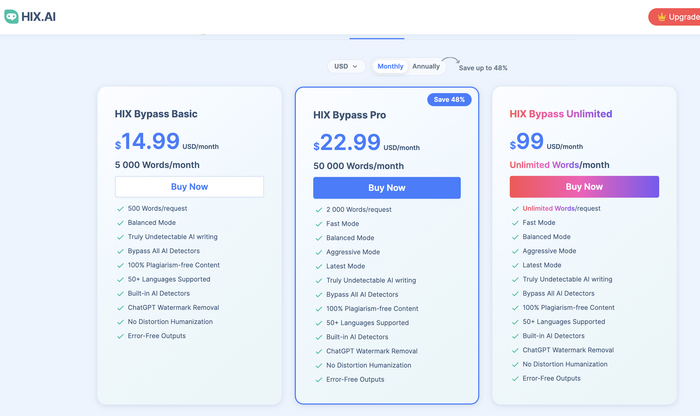Viewport: 700px width, 416px height.
Task: Click the Upgrade crown button
Action: (x=675, y=17)
